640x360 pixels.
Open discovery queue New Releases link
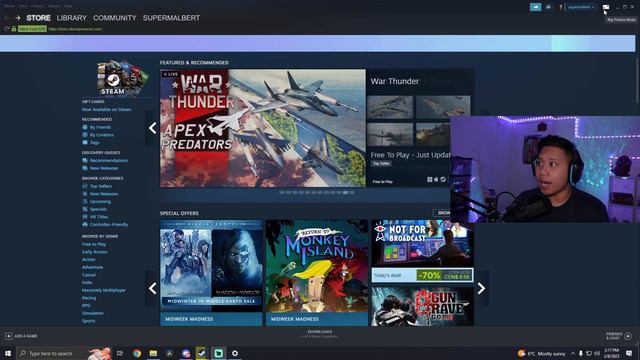coord(104,168)
